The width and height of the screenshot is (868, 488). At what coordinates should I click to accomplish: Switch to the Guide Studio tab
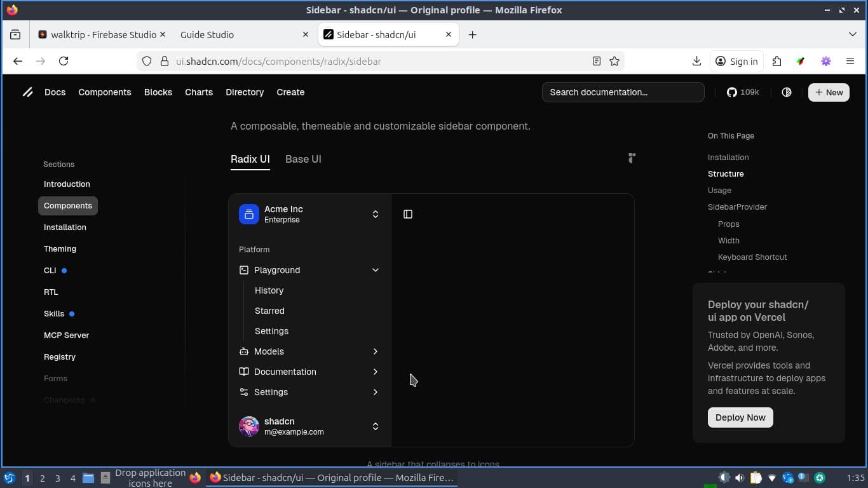tap(244, 34)
